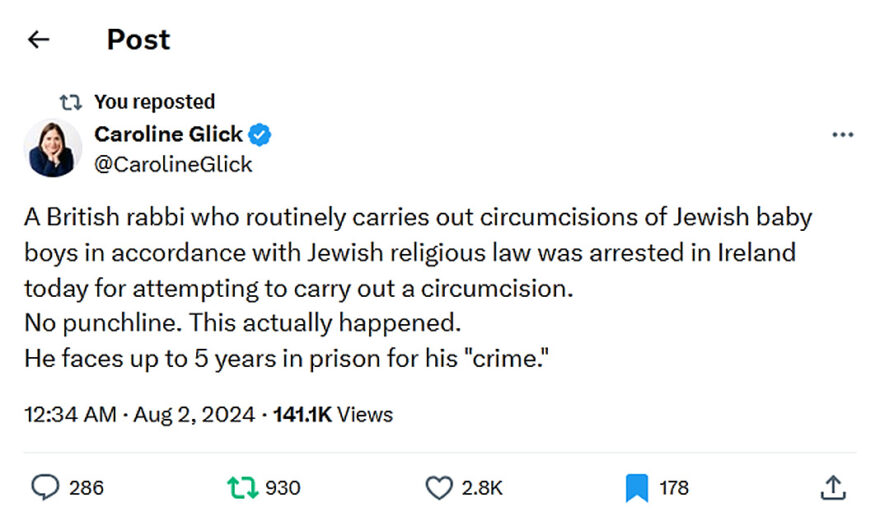Image resolution: width=880 pixels, height=522 pixels.
Task: Click the Post page heading
Action: pos(138,40)
